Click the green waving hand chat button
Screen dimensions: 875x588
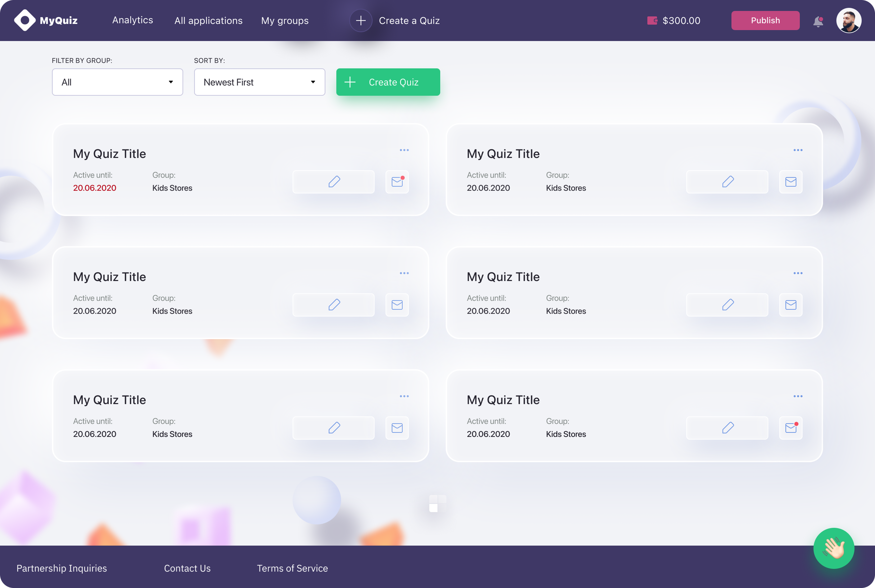pos(833,548)
